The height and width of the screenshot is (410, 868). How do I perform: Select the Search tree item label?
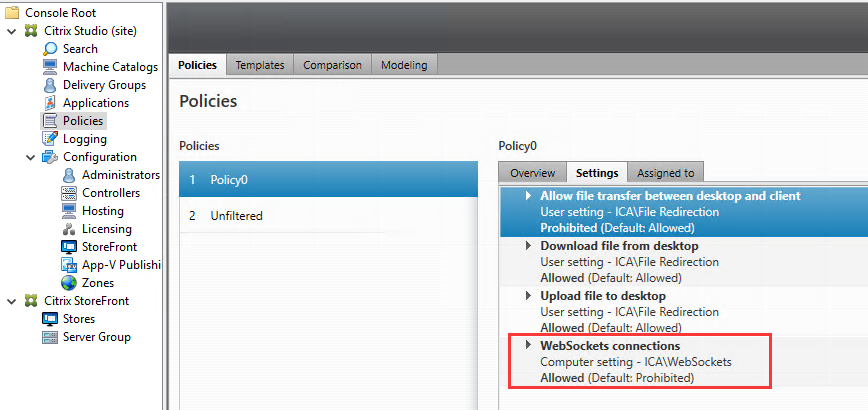[x=80, y=49]
